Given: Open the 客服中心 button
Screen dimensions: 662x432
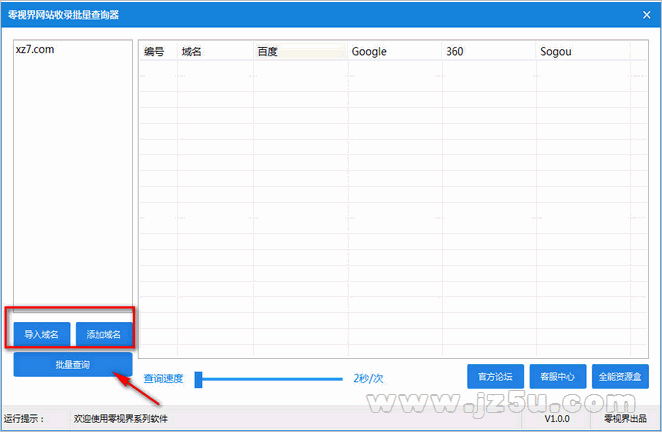Looking at the screenshot, I should click(558, 376).
